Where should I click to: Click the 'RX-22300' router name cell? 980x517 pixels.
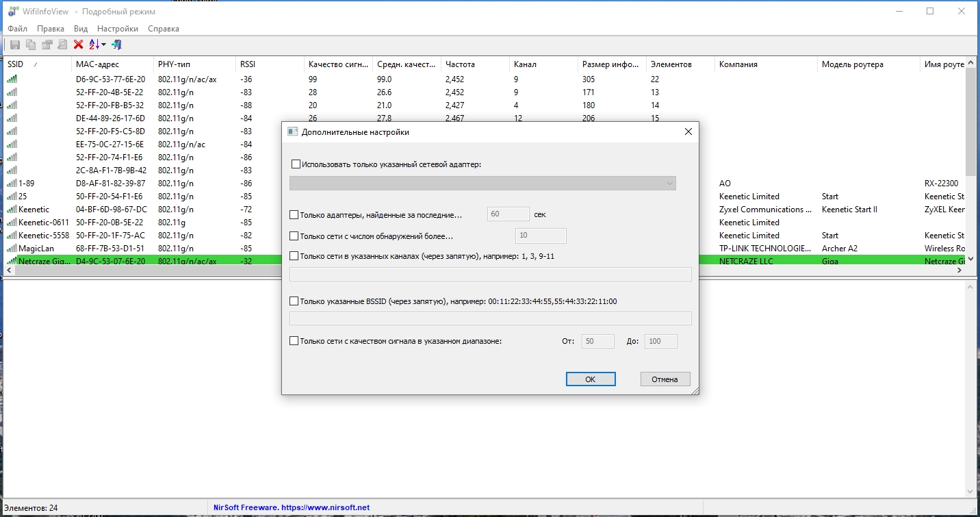(x=941, y=184)
